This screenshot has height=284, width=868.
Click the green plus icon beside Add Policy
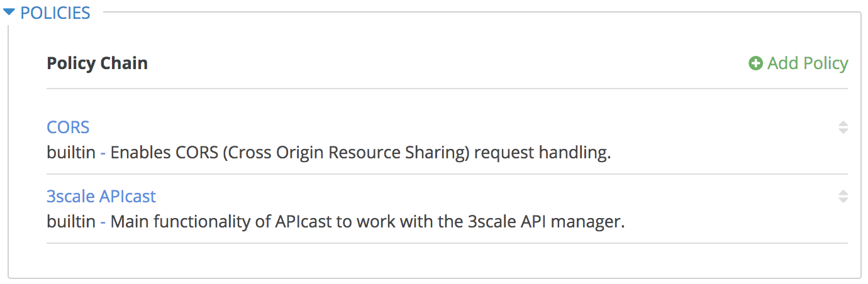click(x=755, y=63)
